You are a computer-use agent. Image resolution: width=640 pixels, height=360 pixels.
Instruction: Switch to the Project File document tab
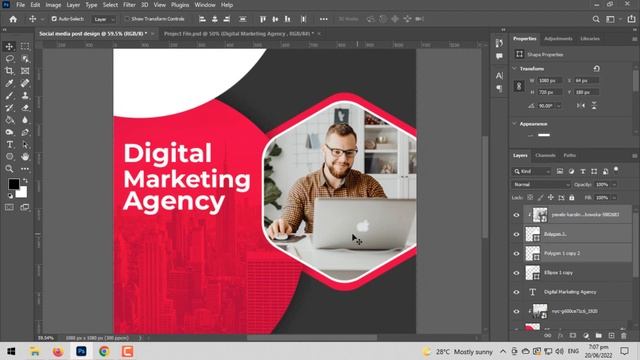coord(238,34)
